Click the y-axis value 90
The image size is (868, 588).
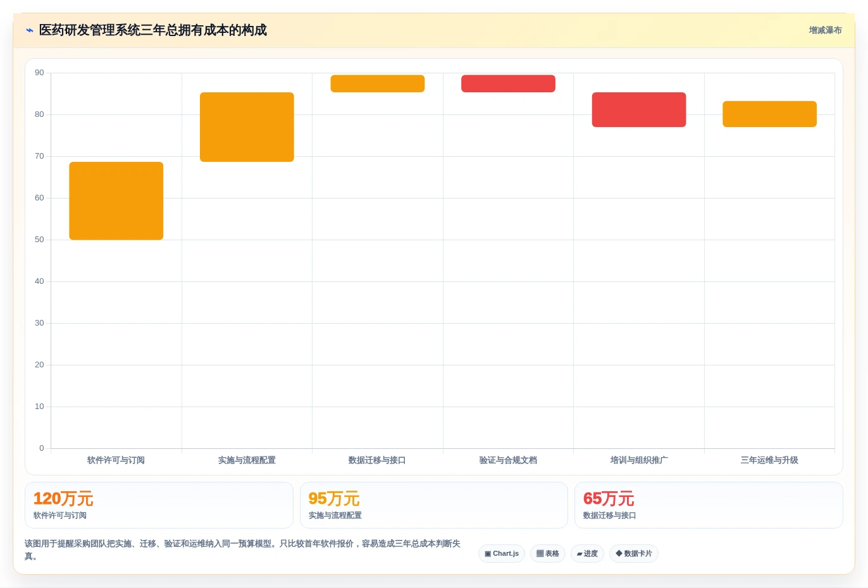39,73
